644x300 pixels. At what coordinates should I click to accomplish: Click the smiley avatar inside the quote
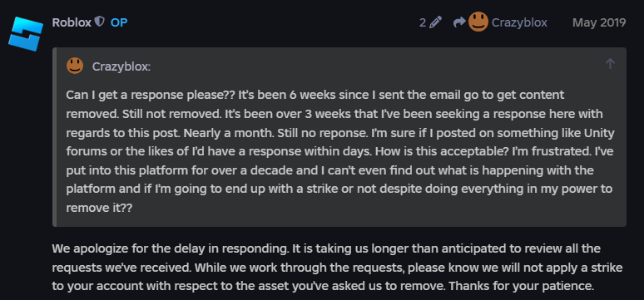[75, 66]
